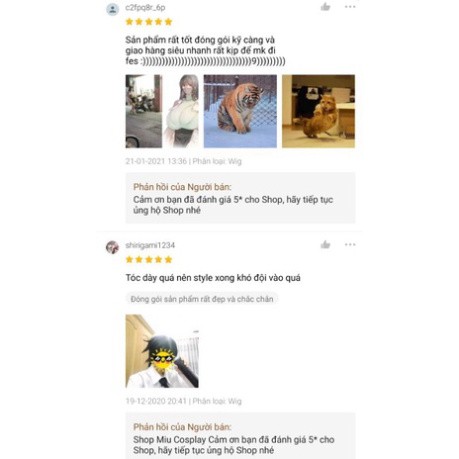
Task: View the anime girl image thumbnail
Action: coord(180,111)
